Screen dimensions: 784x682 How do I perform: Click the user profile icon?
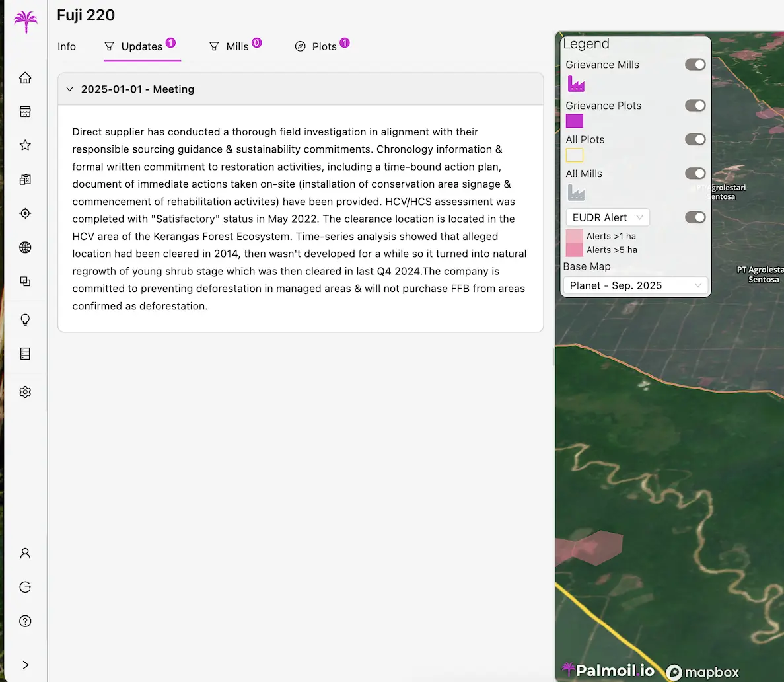[25, 553]
